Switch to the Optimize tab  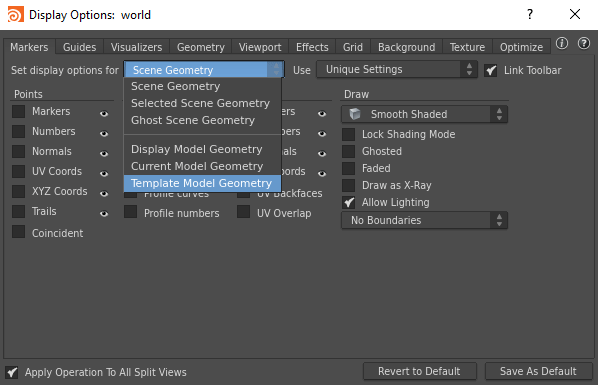pyautogui.click(x=521, y=47)
